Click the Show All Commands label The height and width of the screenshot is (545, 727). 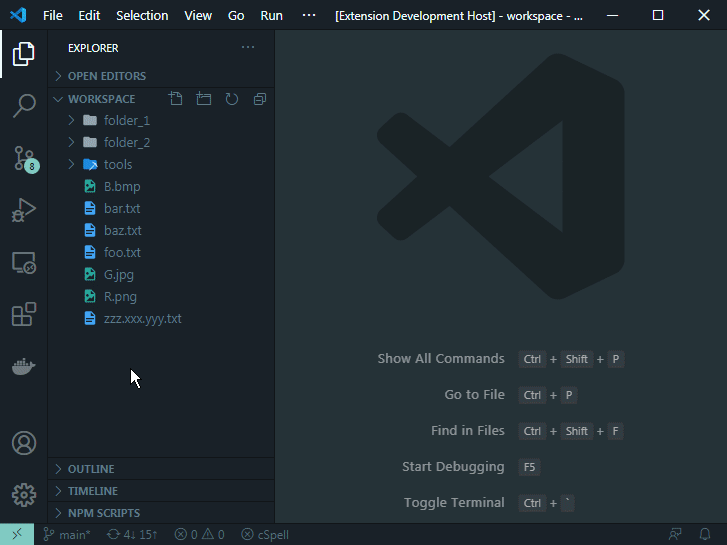(441, 359)
